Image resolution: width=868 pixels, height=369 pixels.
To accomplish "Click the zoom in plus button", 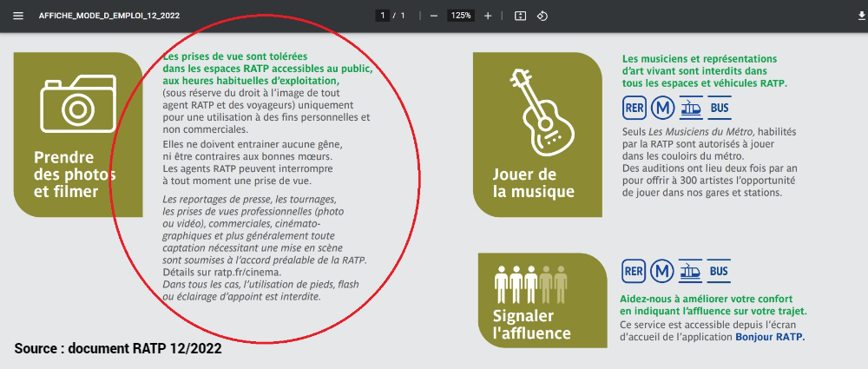I will point(488,16).
